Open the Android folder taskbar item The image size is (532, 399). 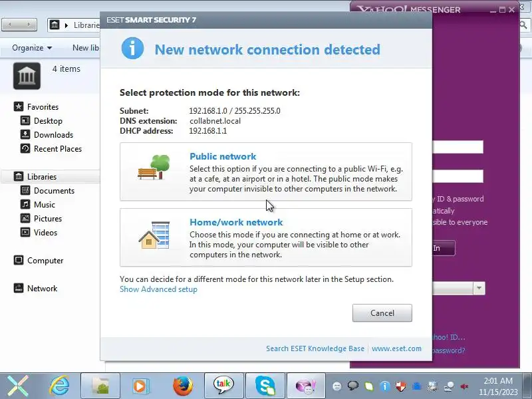(100, 386)
